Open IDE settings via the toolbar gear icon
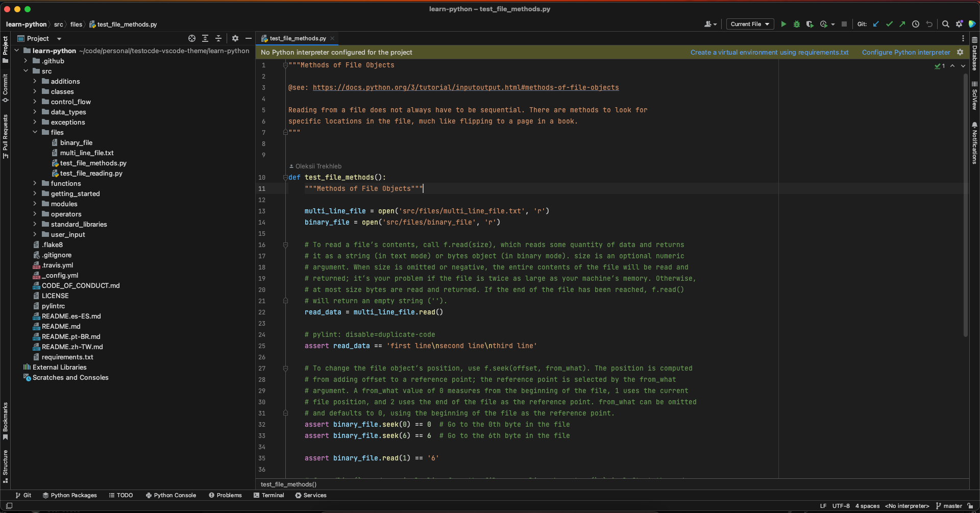The height and width of the screenshot is (513, 980). [960, 24]
